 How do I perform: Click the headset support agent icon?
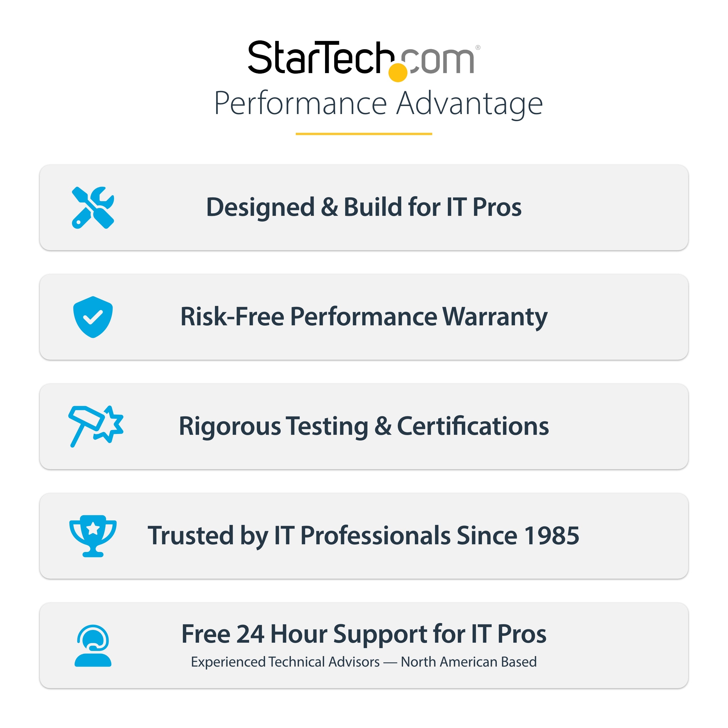tap(93, 646)
